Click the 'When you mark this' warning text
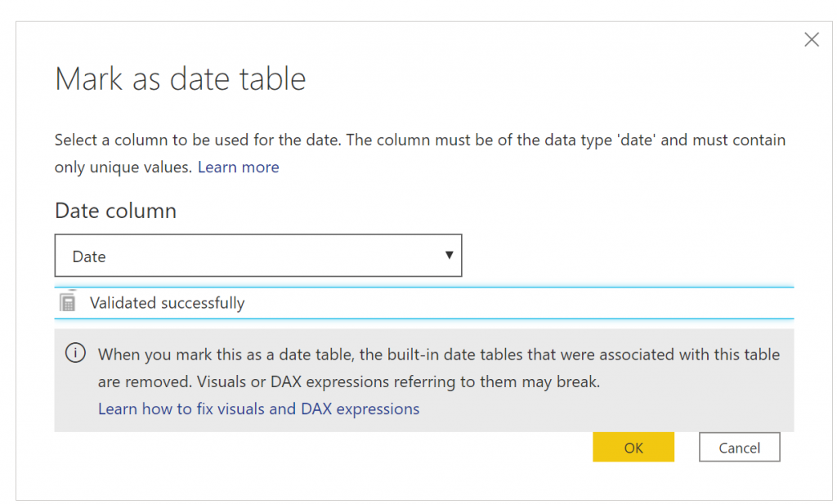 [439, 355]
